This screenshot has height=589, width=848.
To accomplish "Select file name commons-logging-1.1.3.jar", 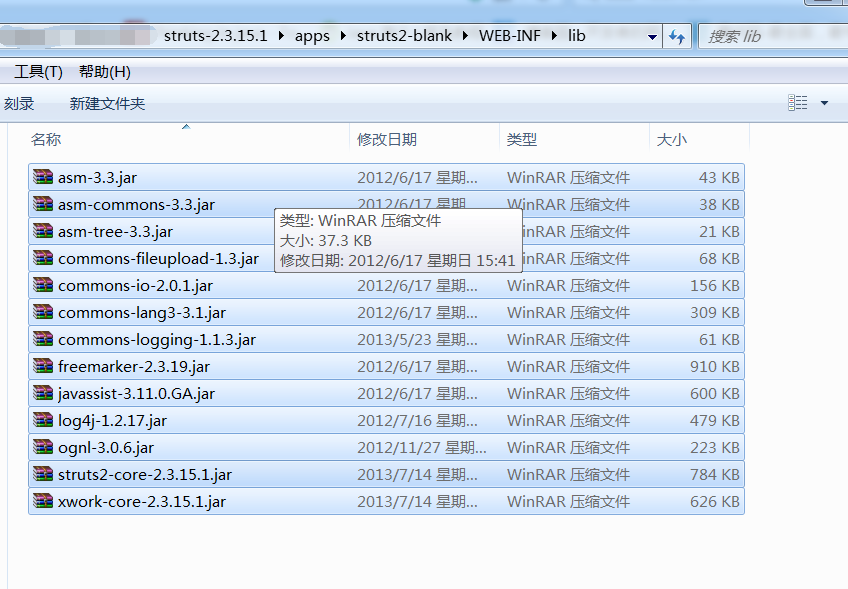I will 157,340.
